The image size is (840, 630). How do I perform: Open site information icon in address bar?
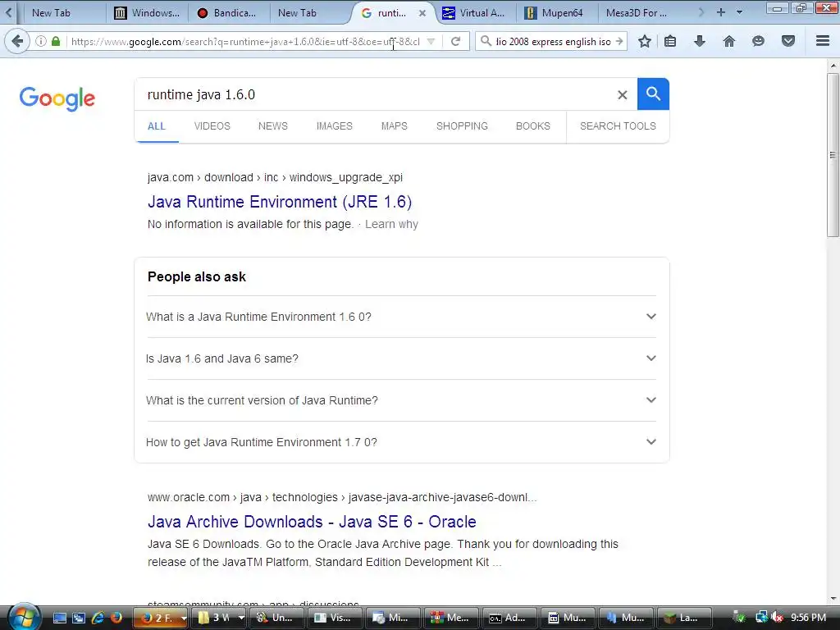pos(41,41)
